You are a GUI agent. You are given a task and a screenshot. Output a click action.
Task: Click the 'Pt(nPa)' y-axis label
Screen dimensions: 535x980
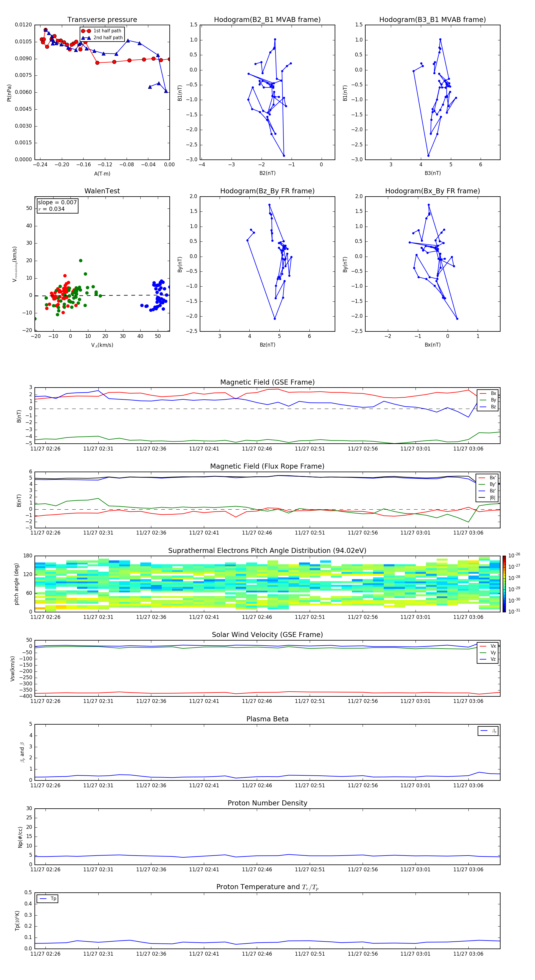[9, 93]
